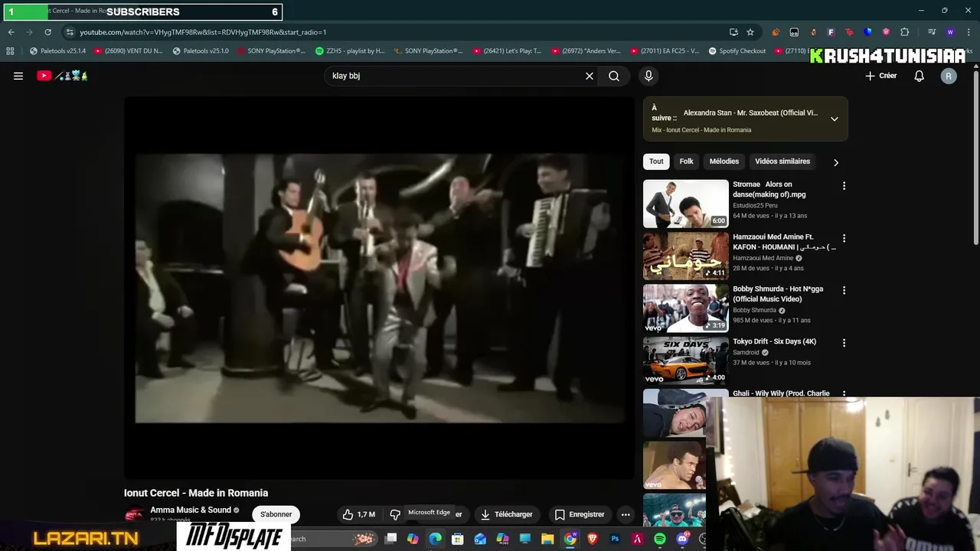
Task: Open Spotify from taskbar
Action: [660, 539]
